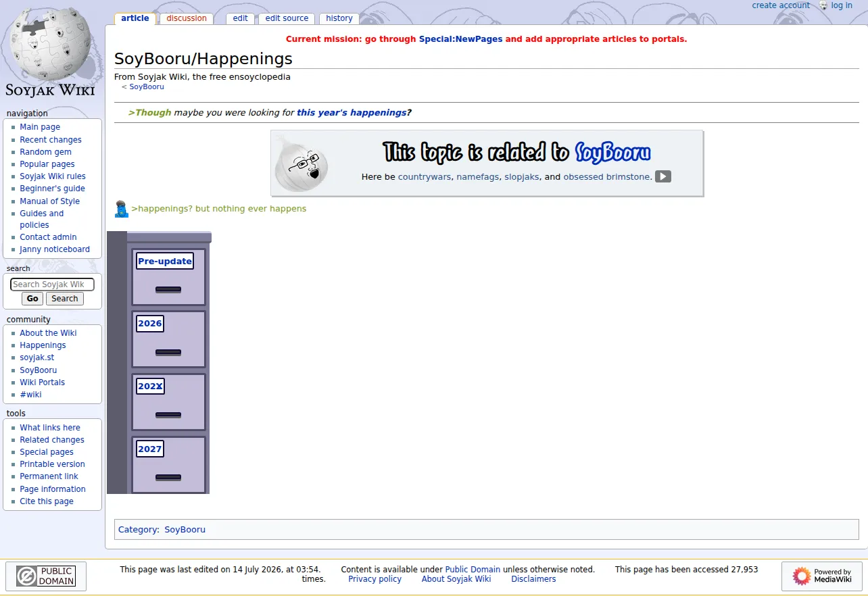This screenshot has width=868, height=596.
Task: Open the Disclaimers link
Action: 533,579
